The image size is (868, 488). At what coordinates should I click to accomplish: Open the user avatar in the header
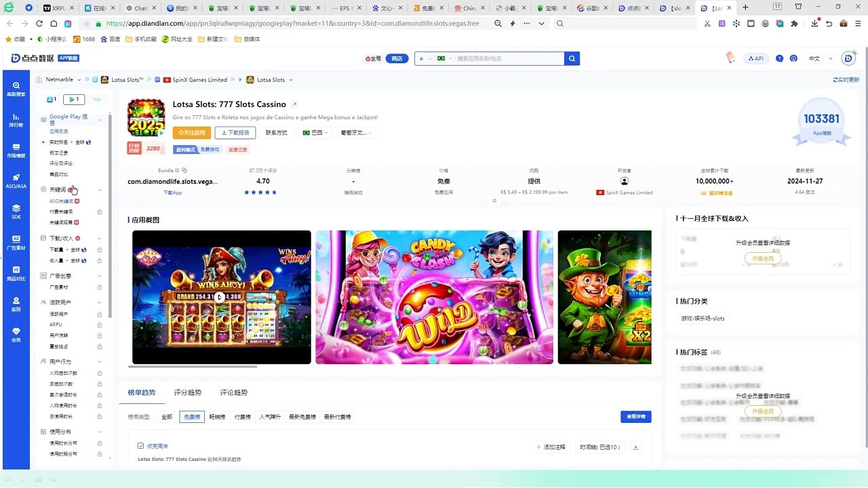click(x=848, y=58)
